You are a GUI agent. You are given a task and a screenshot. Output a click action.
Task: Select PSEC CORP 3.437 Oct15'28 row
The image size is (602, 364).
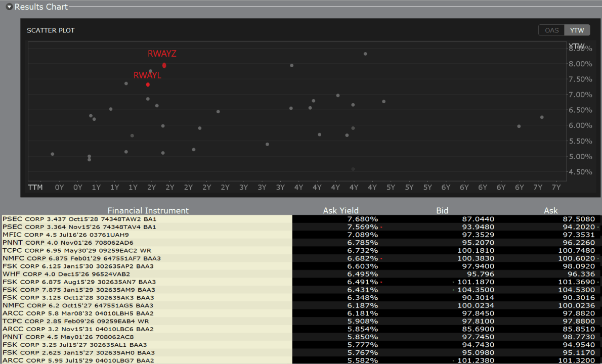pyautogui.click(x=79, y=219)
